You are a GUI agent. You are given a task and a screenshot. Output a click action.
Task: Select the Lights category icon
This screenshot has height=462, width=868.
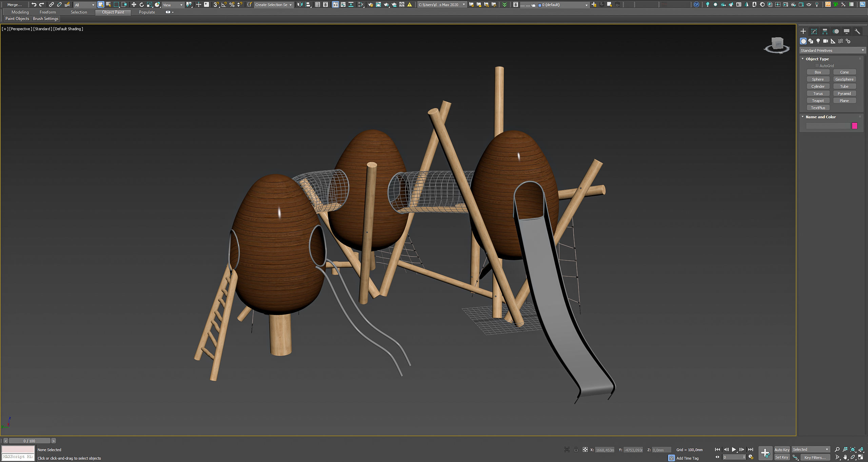click(818, 41)
